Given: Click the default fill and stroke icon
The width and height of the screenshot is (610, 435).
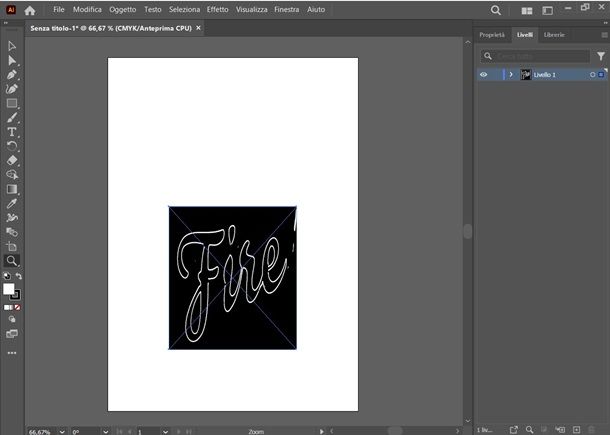Looking at the screenshot, I should click(7, 276).
